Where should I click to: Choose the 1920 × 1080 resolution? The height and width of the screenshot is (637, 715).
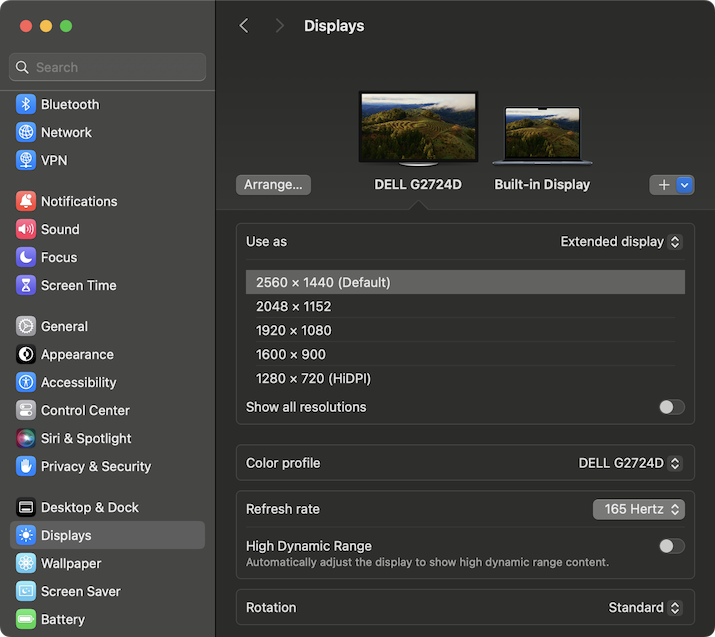pyautogui.click(x=293, y=331)
